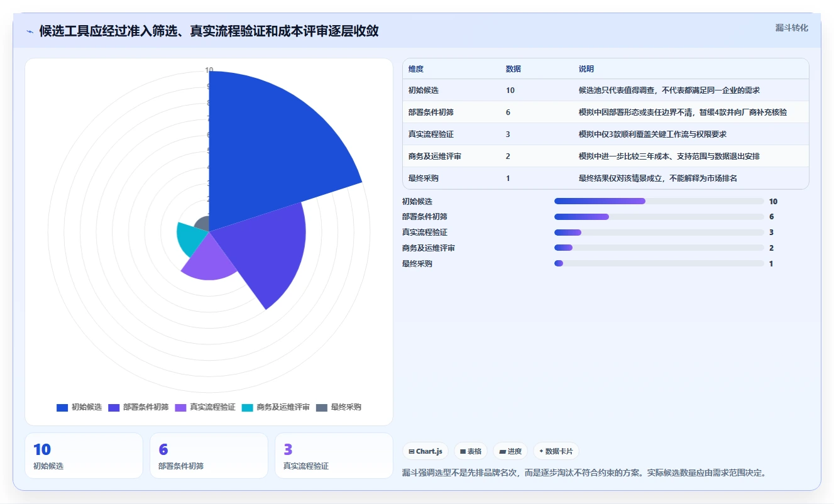The image size is (834, 504).
Task: Click the value 1 beside 最终采购 progress bar
Action: pyautogui.click(x=771, y=263)
